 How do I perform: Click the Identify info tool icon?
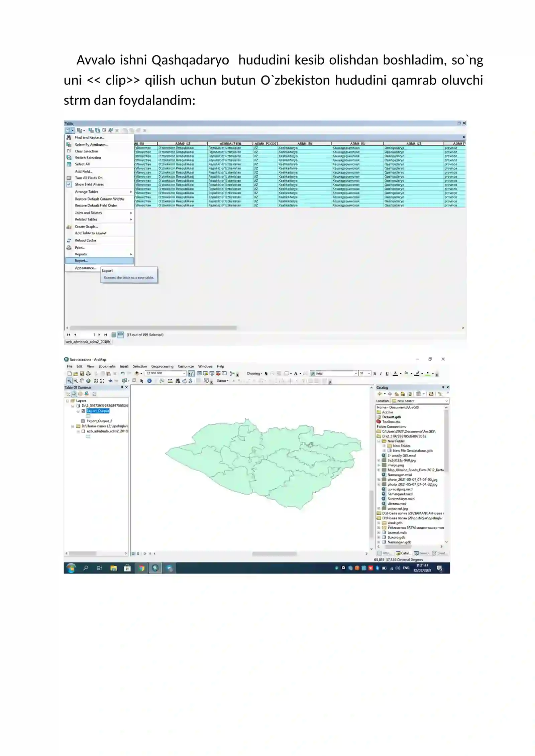pos(149,381)
